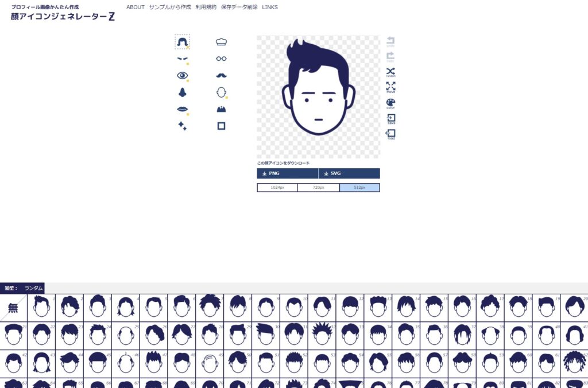Choose hairstyle thumbnail number 25
Viewport: 588px width, 388px height.
pos(126,336)
